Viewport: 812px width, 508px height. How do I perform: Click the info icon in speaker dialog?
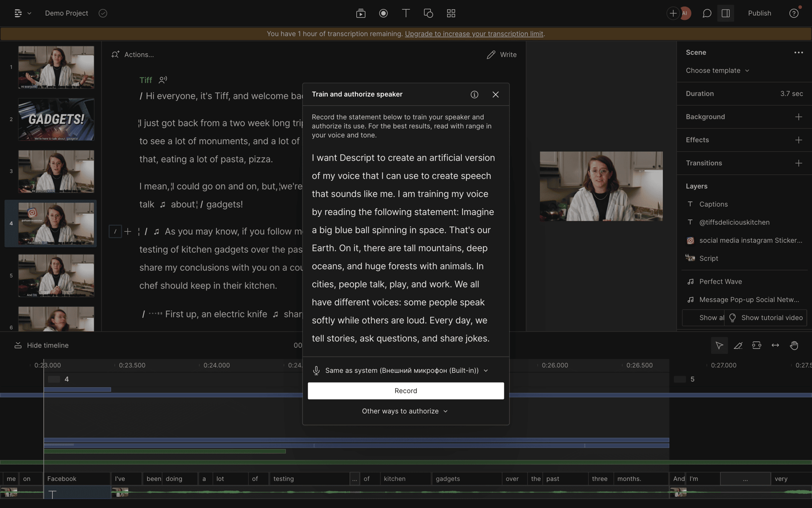[x=475, y=94]
